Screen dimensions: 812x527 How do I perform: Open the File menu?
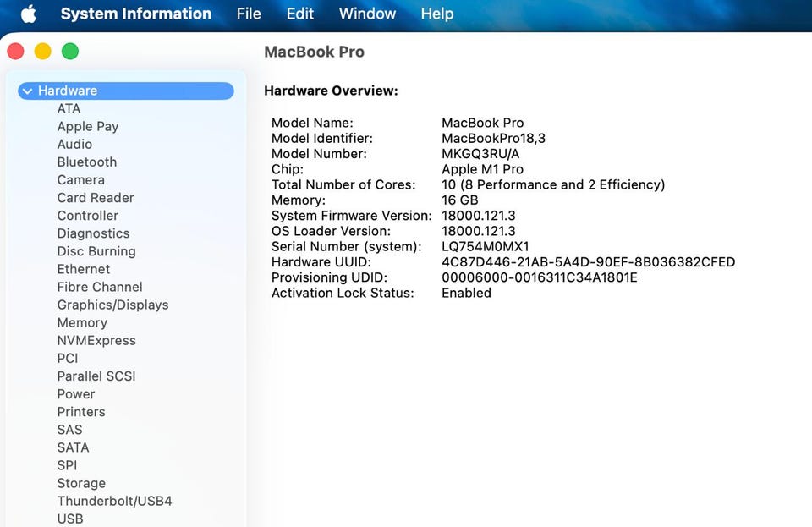249,14
